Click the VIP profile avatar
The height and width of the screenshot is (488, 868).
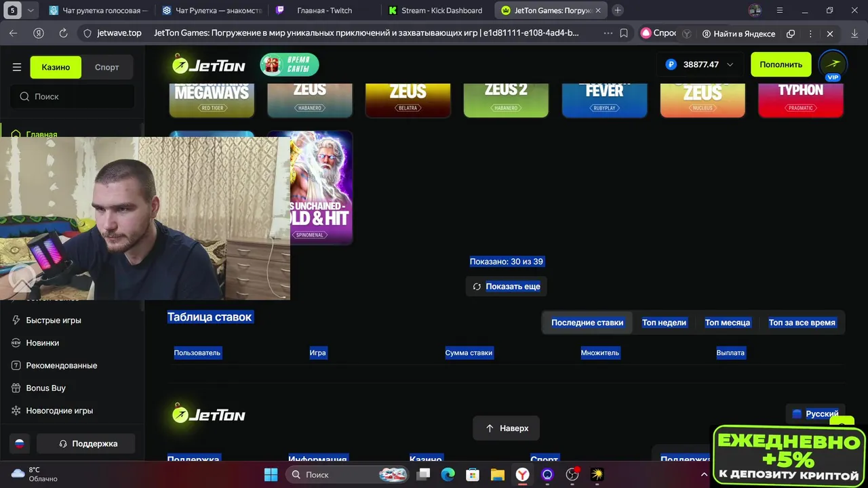(833, 64)
